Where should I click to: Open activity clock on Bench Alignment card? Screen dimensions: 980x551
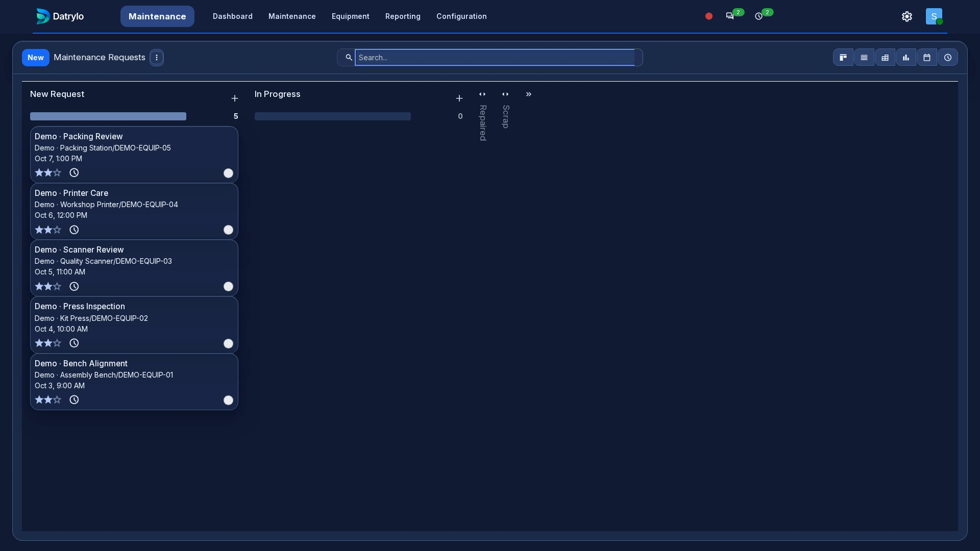pos(74,400)
